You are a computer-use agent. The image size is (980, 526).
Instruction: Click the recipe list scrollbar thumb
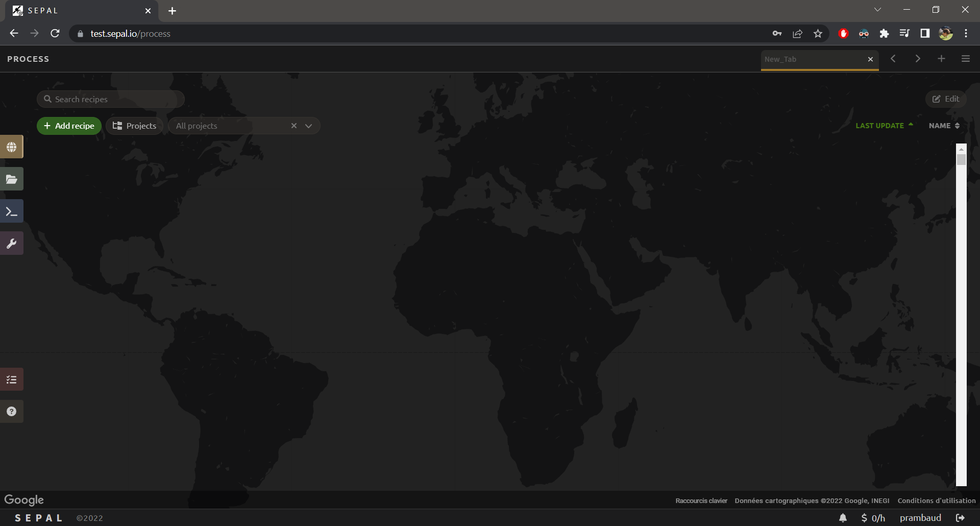pos(961,160)
